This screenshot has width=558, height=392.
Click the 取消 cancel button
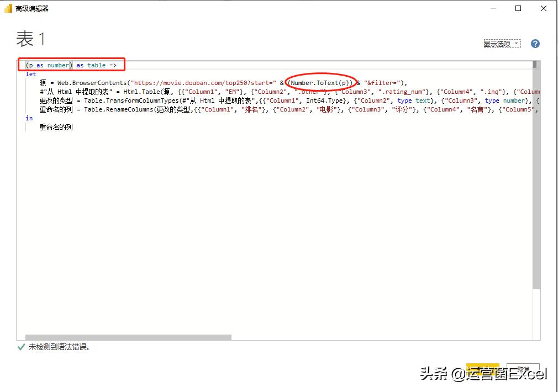click(523, 371)
